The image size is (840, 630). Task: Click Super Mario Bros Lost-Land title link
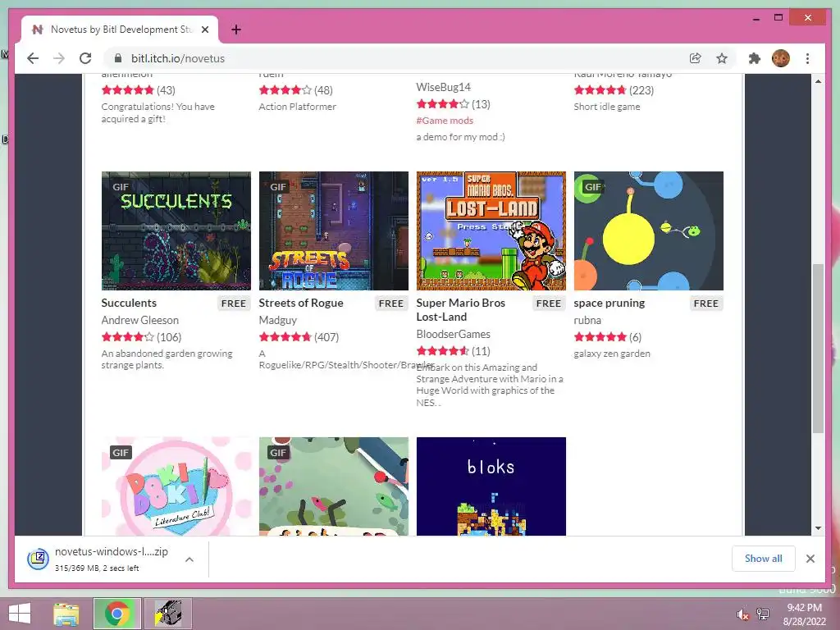tap(461, 309)
